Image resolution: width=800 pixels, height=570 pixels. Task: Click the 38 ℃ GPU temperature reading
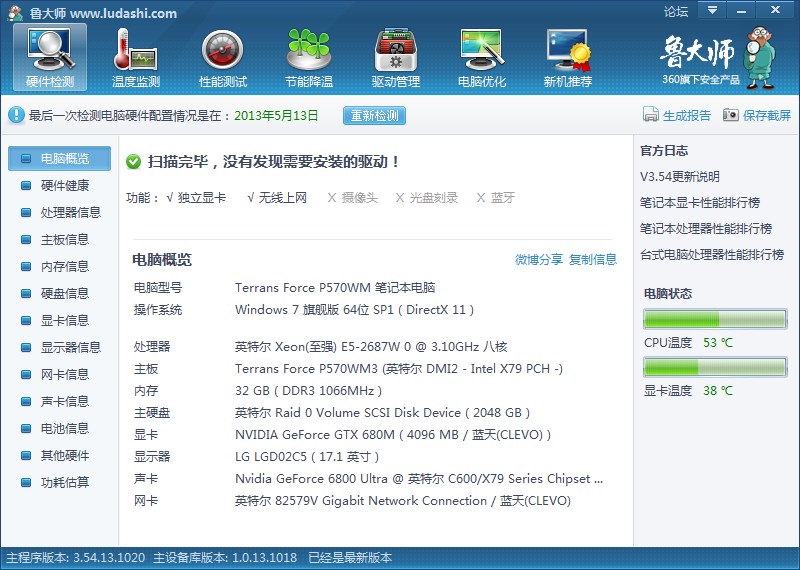(717, 390)
